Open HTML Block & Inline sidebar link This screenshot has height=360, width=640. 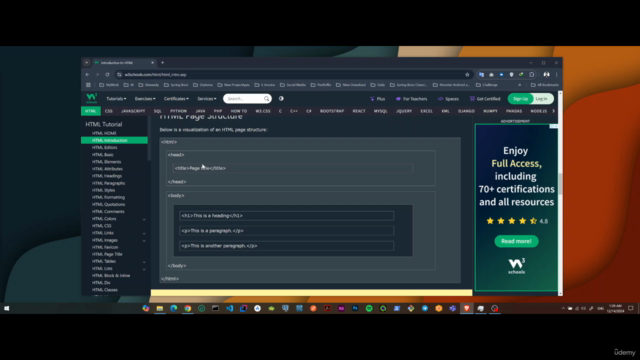coord(111,276)
